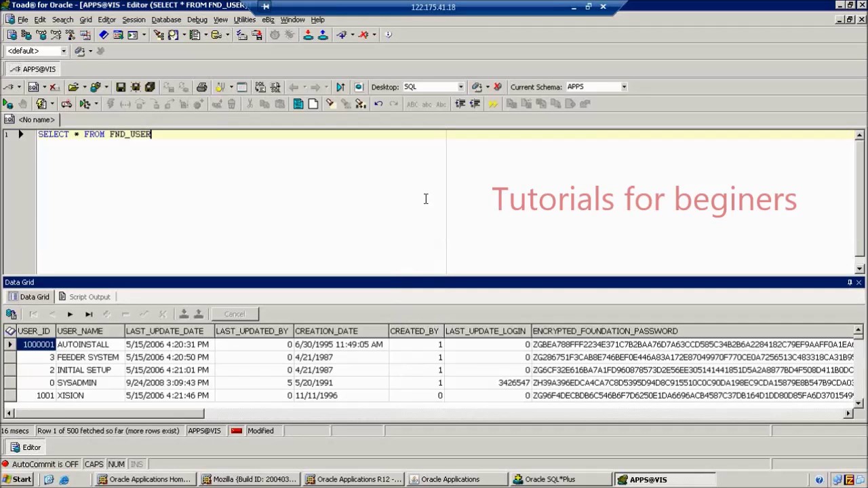Click the Save file toolbar icon
Image resolution: width=868 pixels, height=488 pixels.
(121, 87)
